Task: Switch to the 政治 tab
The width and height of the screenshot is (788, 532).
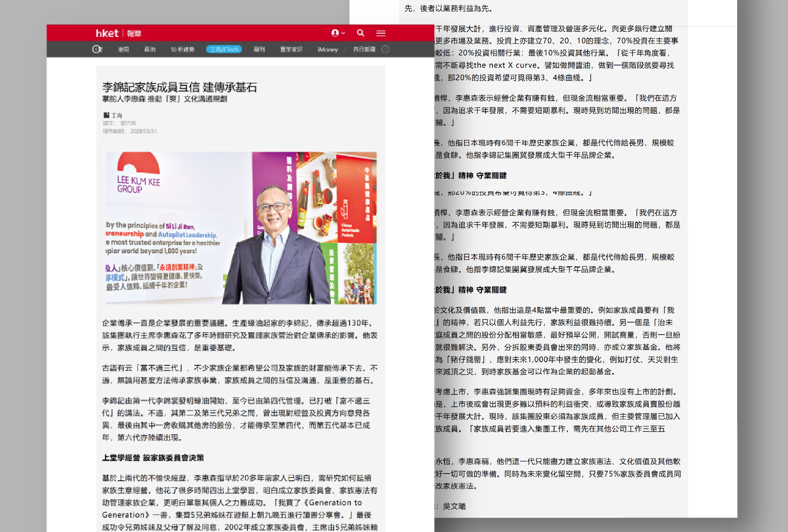Action: tap(150, 49)
